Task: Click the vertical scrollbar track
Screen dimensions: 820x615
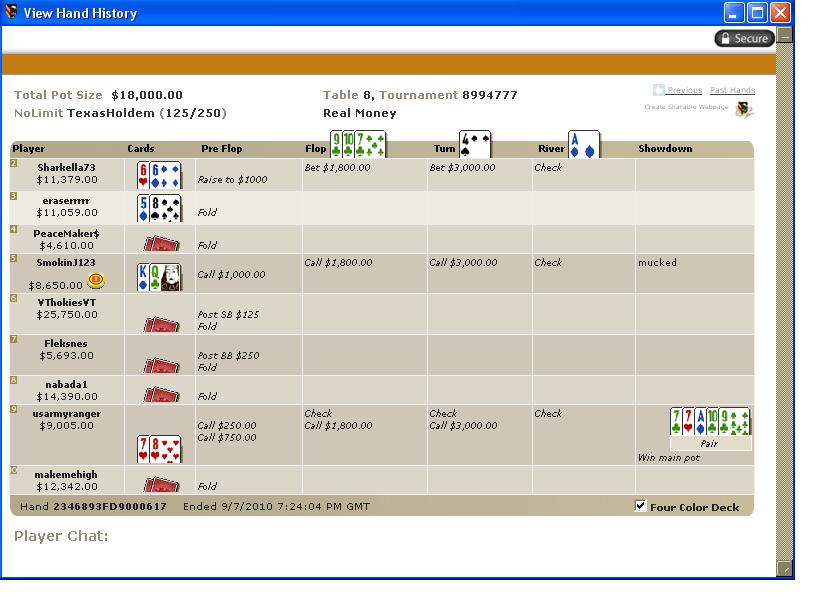Action: point(784,302)
